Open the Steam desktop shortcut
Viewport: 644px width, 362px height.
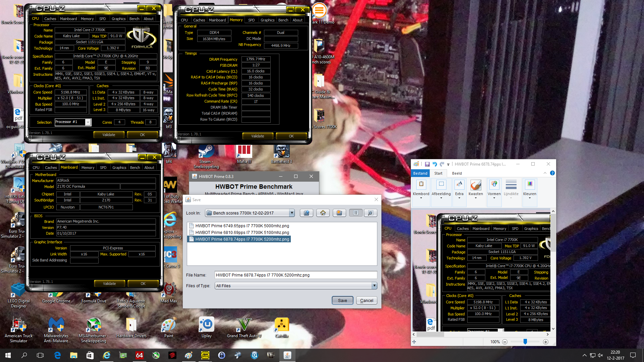207,156
